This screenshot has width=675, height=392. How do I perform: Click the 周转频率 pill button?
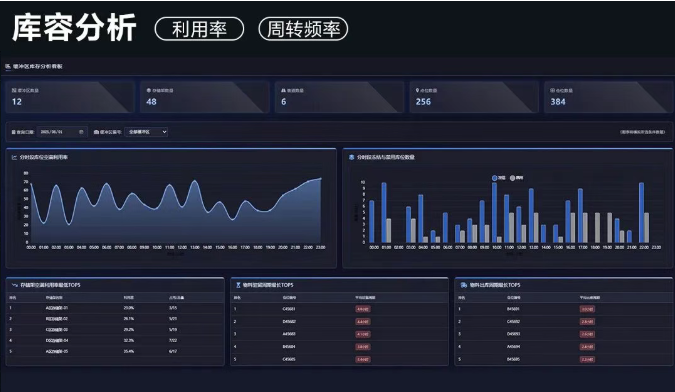click(x=303, y=29)
